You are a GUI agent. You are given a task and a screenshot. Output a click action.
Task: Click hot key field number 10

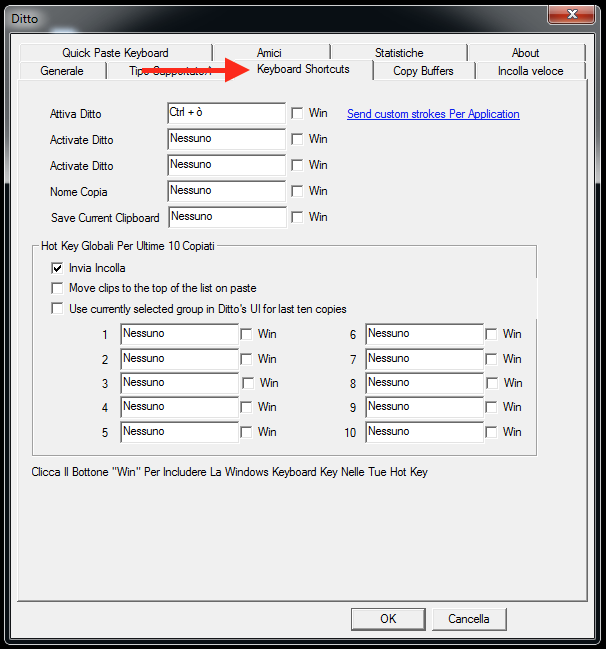tap(424, 432)
